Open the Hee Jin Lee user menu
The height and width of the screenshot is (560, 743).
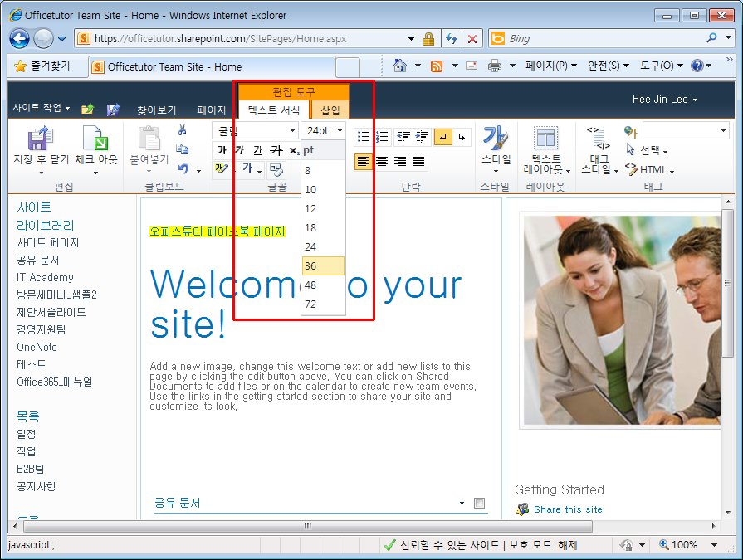[665, 100]
